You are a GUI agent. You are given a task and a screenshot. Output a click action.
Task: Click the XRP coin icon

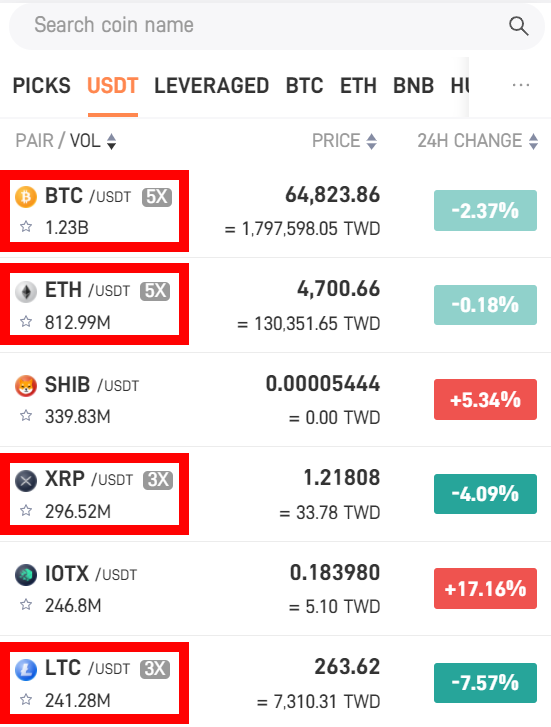point(26,480)
